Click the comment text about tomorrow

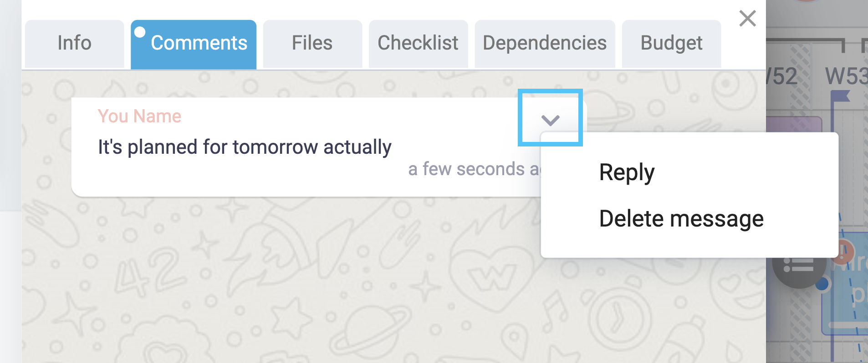[245, 147]
